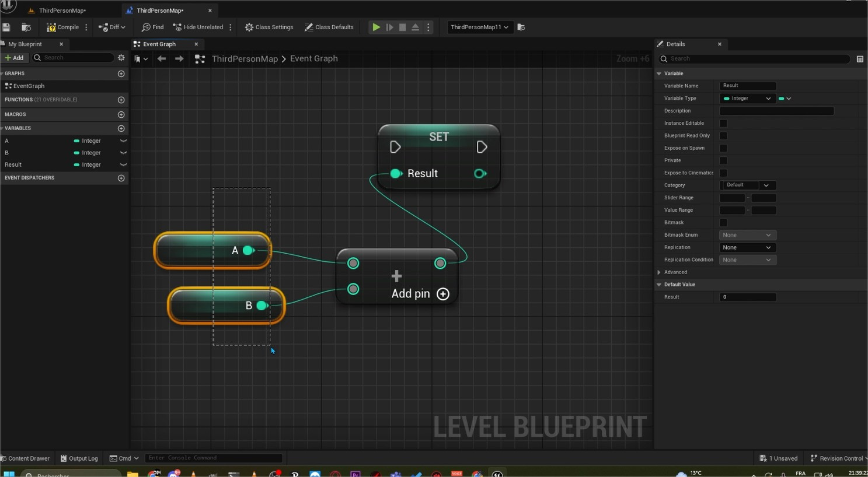This screenshot has height=477, width=868.
Task: Open the Output Log tab
Action: pyautogui.click(x=79, y=458)
